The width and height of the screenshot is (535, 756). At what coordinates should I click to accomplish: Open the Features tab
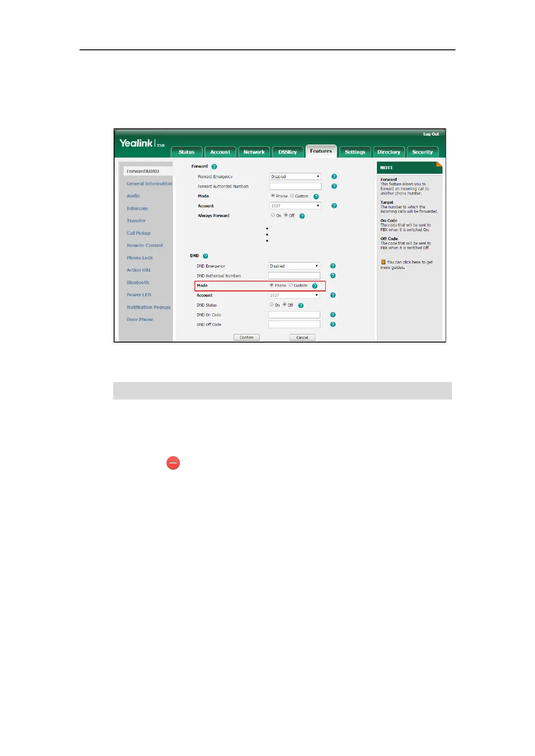[x=321, y=151]
